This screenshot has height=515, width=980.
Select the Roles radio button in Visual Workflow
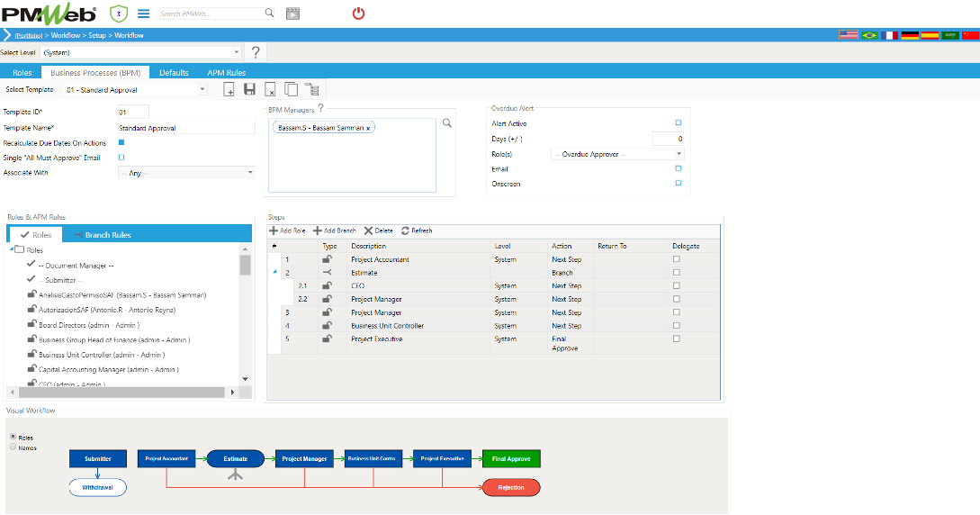pyautogui.click(x=13, y=437)
